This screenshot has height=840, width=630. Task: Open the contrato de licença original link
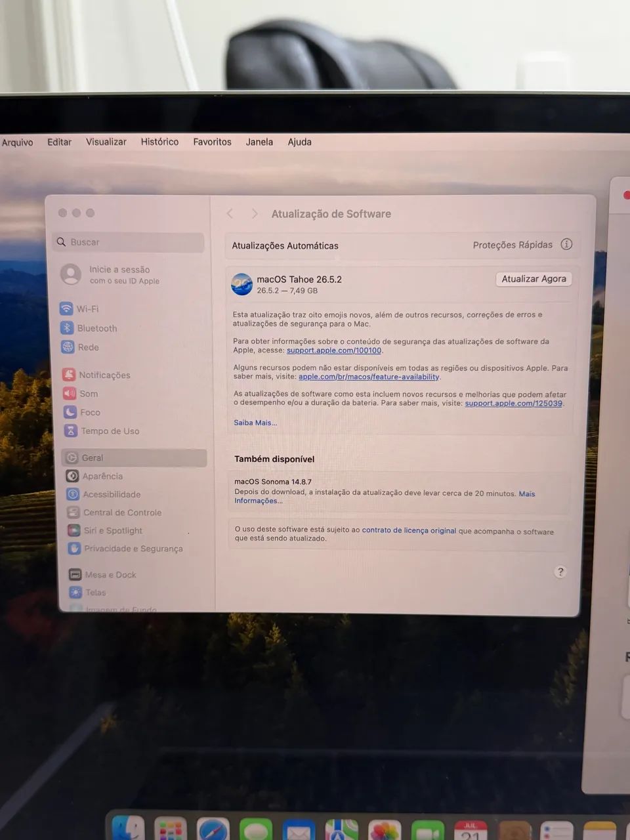(409, 530)
